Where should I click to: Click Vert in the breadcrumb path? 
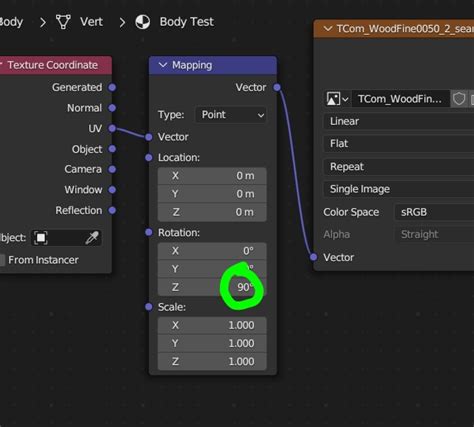pos(91,22)
